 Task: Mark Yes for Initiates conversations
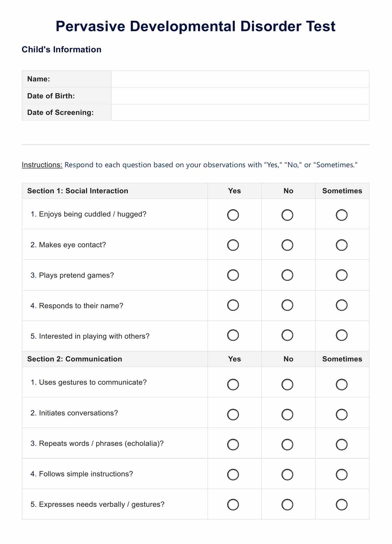click(x=233, y=415)
